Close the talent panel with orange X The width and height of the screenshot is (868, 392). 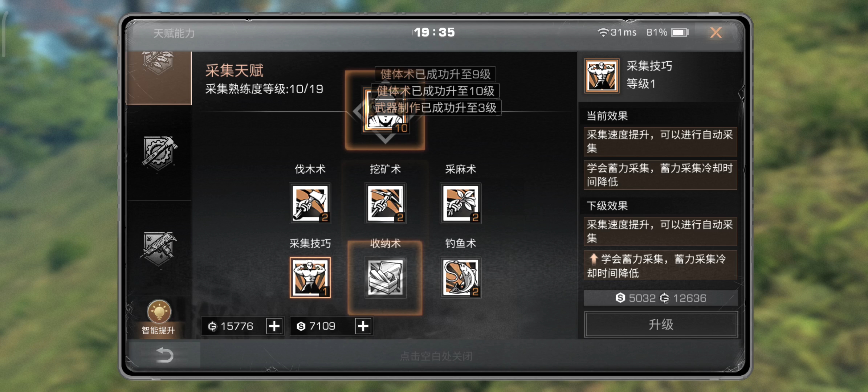click(716, 33)
